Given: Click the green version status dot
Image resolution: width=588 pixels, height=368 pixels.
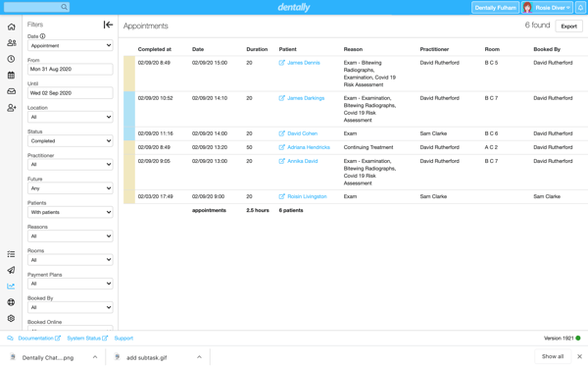Looking at the screenshot, I should click(578, 339).
